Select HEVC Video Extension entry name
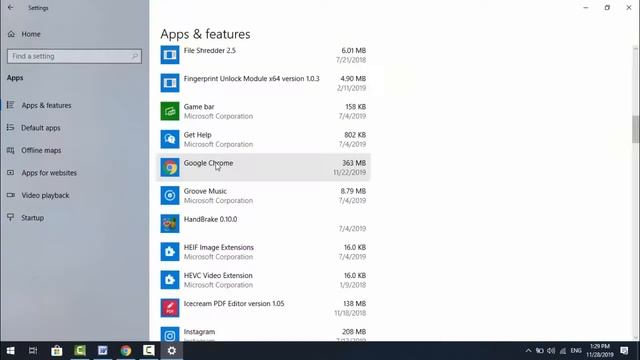The width and height of the screenshot is (640, 360). click(x=218, y=276)
